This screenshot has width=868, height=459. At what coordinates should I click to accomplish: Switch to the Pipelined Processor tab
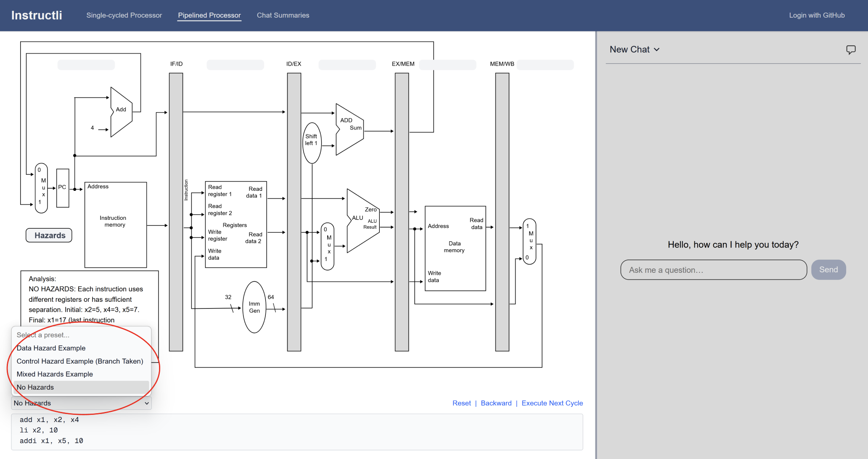point(209,15)
